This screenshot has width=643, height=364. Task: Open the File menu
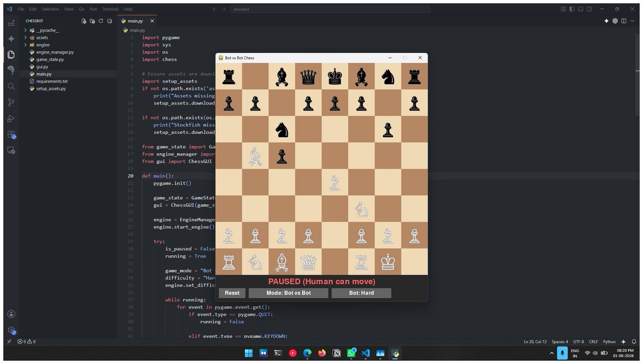[20, 9]
